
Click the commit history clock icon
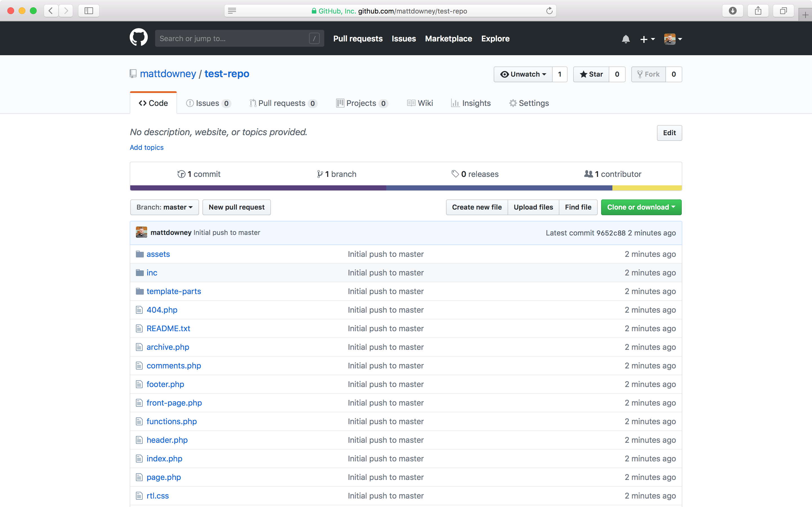[x=180, y=174]
